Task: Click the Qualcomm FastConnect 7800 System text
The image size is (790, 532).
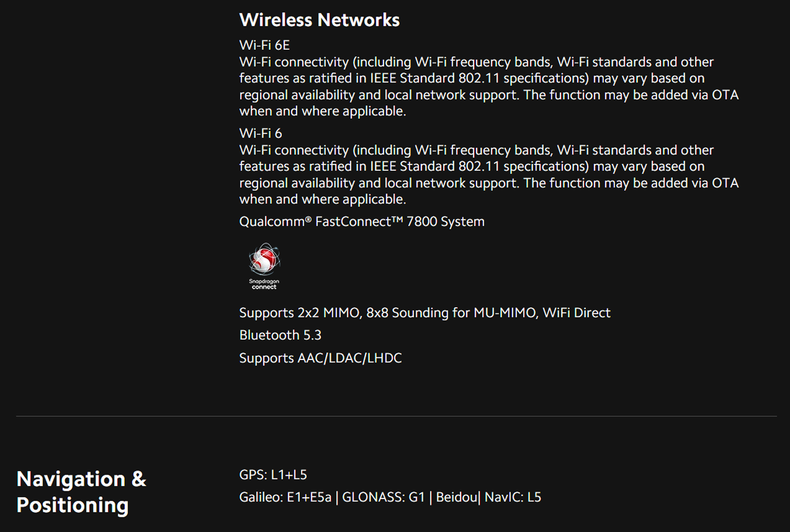Action: click(x=362, y=221)
